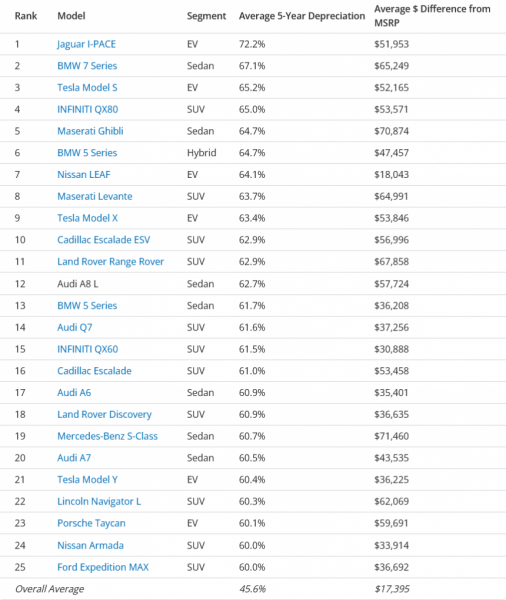
Task: Click the Ford Expedition MAX link
Action: point(103,567)
